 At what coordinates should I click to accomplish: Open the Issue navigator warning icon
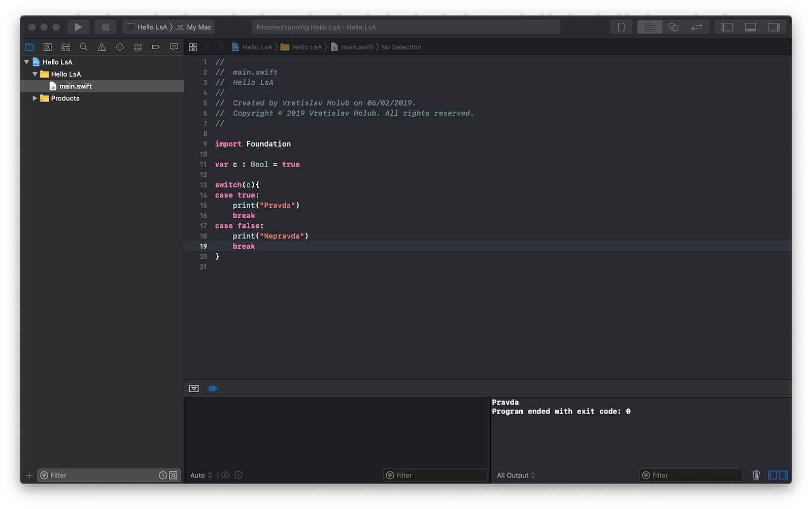(x=101, y=47)
